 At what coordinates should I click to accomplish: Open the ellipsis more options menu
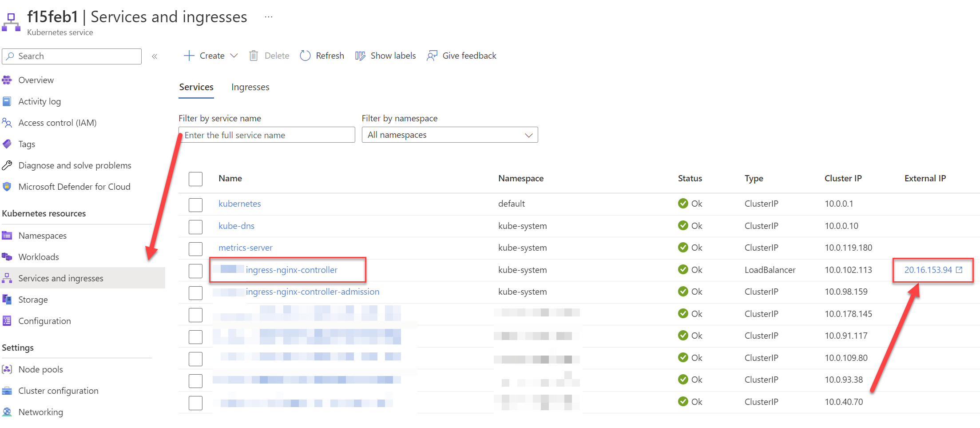pos(269,17)
